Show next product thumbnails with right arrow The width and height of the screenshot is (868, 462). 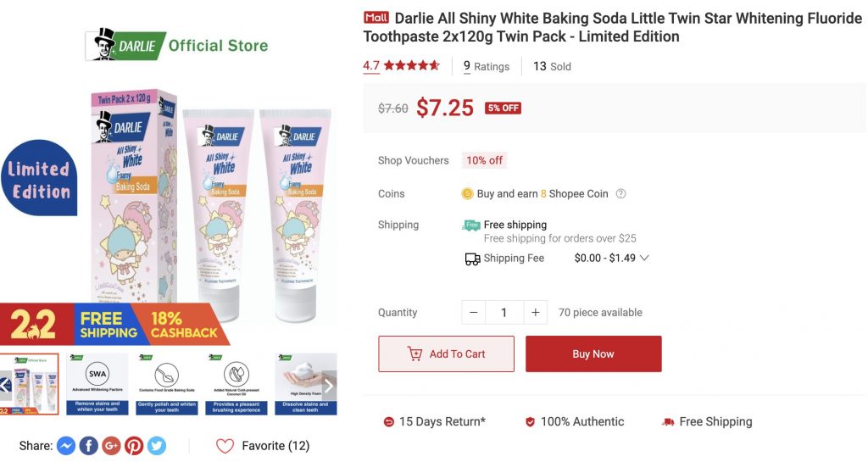pos(329,385)
